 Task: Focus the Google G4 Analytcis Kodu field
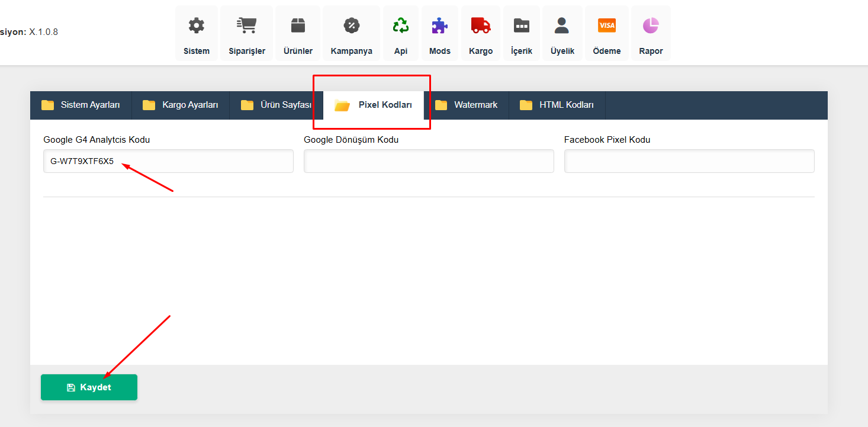(x=168, y=161)
